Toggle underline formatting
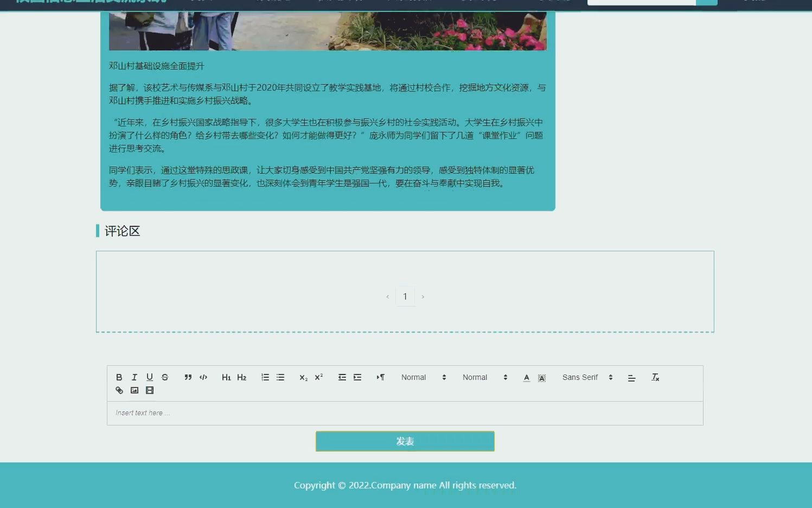 pos(150,377)
